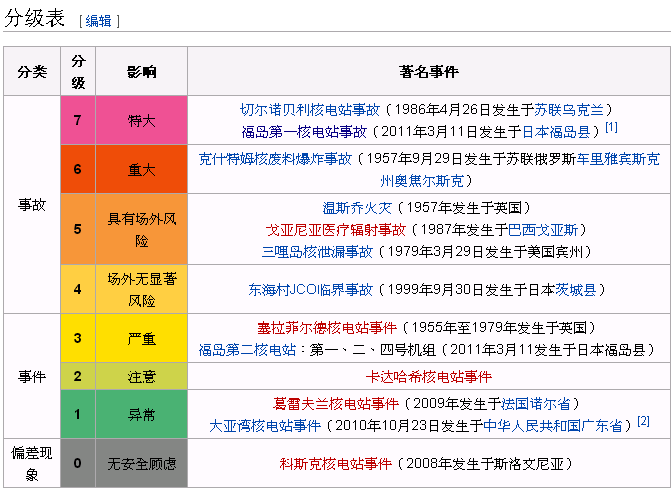Click the yellow level 3 cell
Screen dimensions: 672x489
pos(78,338)
